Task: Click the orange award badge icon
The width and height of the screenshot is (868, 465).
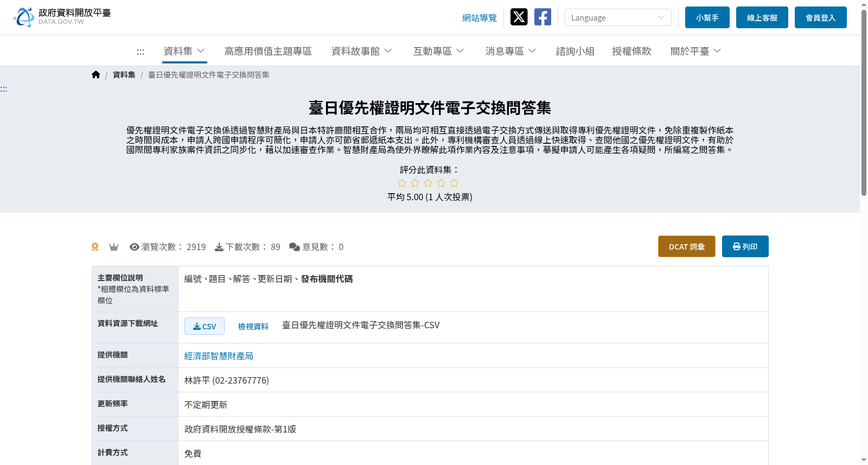Action: pos(95,247)
